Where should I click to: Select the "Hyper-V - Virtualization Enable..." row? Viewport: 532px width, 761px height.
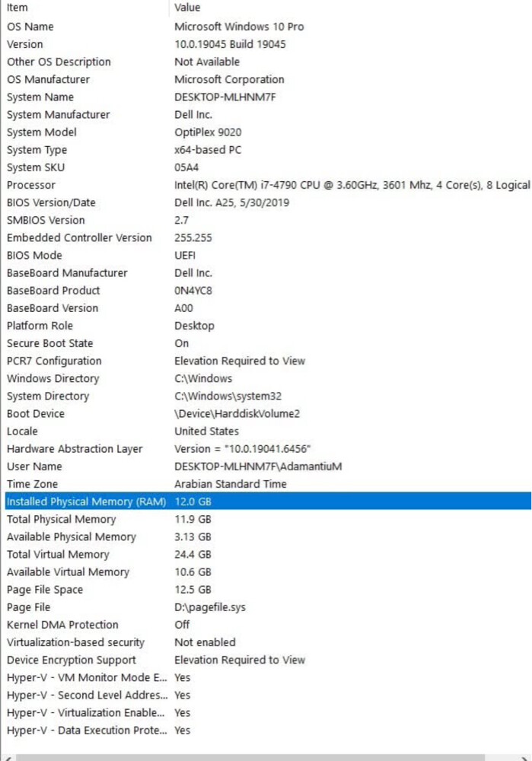tap(268, 712)
